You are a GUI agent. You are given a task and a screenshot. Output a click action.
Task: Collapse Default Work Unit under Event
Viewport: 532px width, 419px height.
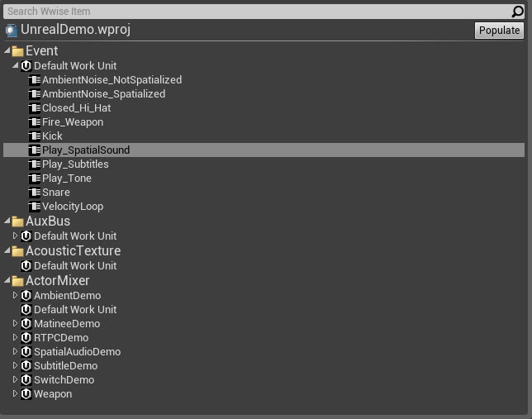[x=15, y=65]
